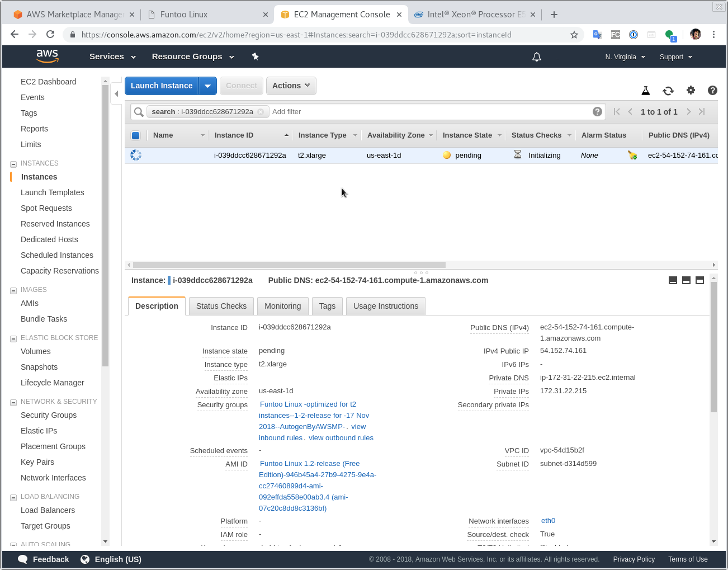Switch to the Funtoo Linux browser tab
This screenshot has height=570, width=728.
click(x=206, y=15)
